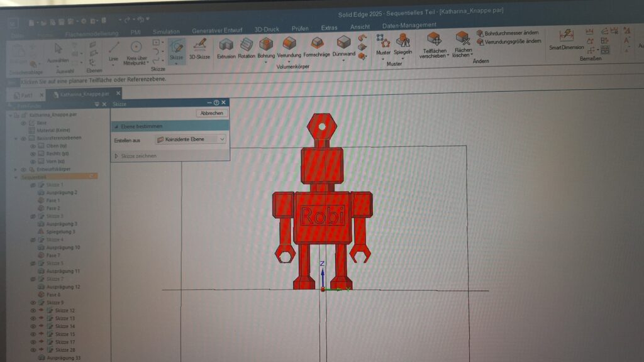
Task: Toggle the eye icon for Skizze 28
Action: 33,349
